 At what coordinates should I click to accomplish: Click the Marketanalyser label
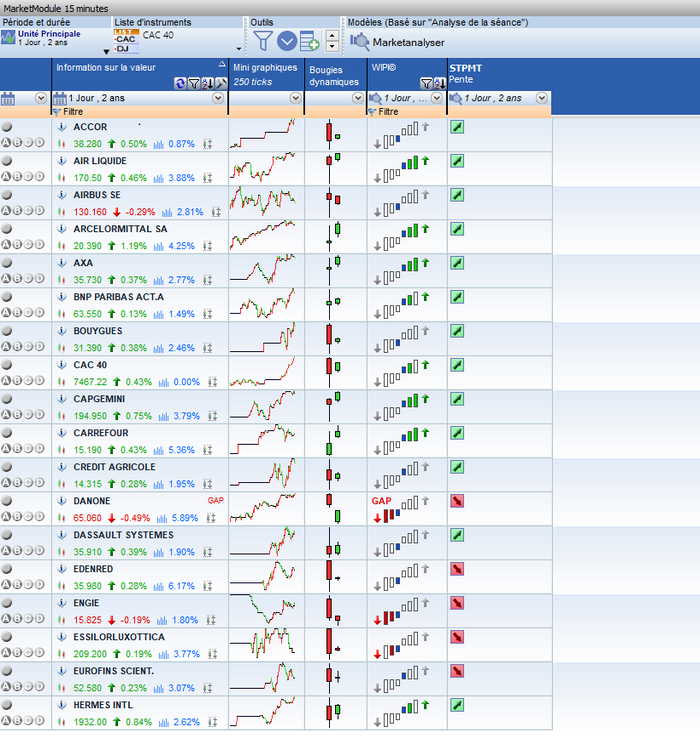coord(409,43)
